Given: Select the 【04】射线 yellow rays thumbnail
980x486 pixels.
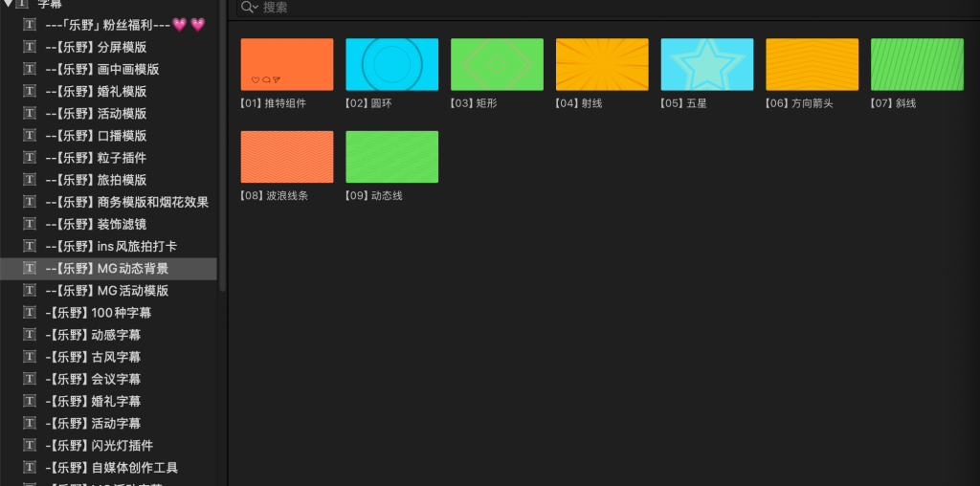Looking at the screenshot, I should tap(602, 64).
